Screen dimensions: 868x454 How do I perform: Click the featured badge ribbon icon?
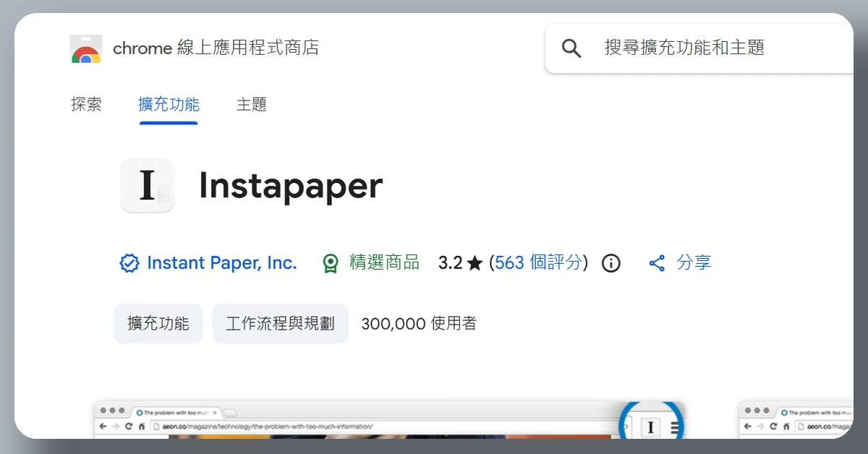click(331, 263)
